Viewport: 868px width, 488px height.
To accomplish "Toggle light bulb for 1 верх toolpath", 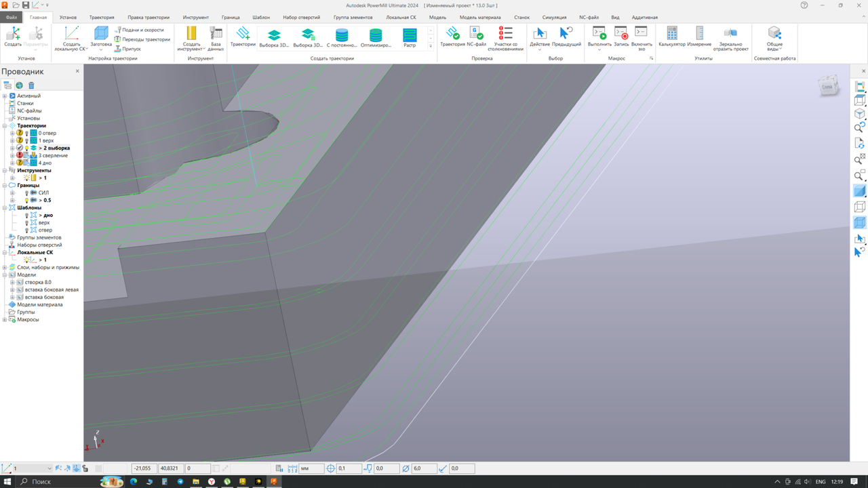I will (x=26, y=141).
